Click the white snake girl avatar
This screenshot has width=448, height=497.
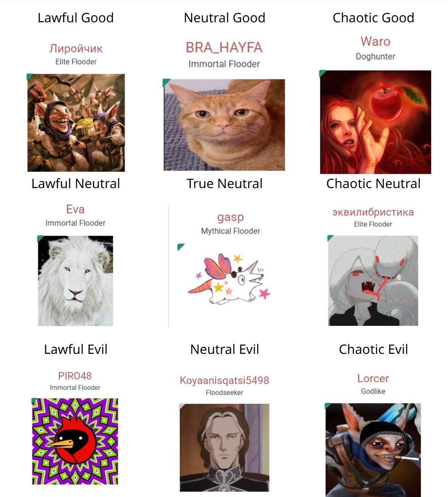click(373, 281)
